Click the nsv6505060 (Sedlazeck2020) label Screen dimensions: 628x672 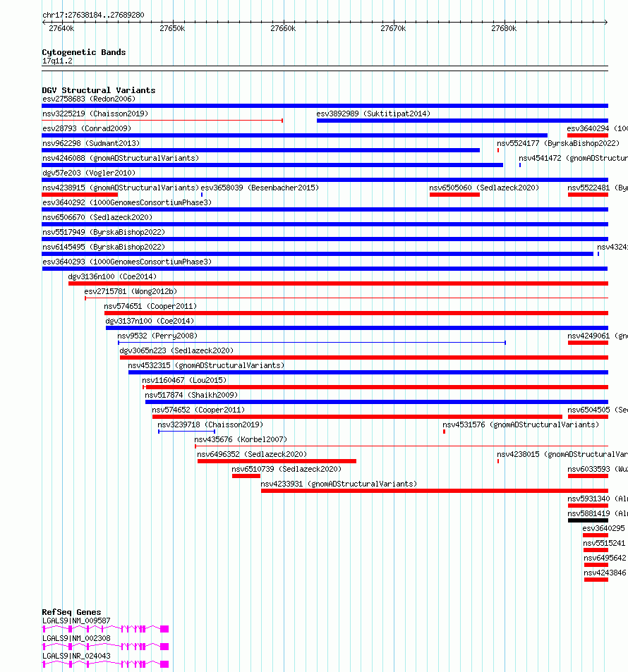click(484, 188)
